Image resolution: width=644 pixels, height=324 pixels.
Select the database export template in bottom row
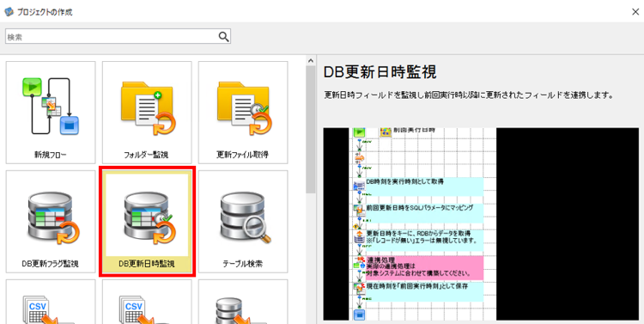click(x=243, y=302)
